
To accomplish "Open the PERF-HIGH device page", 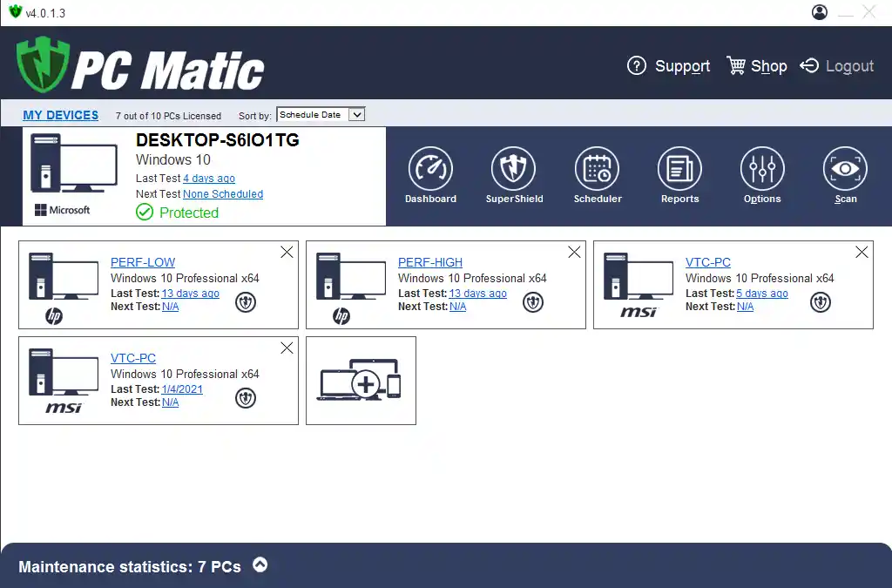I will click(x=429, y=262).
